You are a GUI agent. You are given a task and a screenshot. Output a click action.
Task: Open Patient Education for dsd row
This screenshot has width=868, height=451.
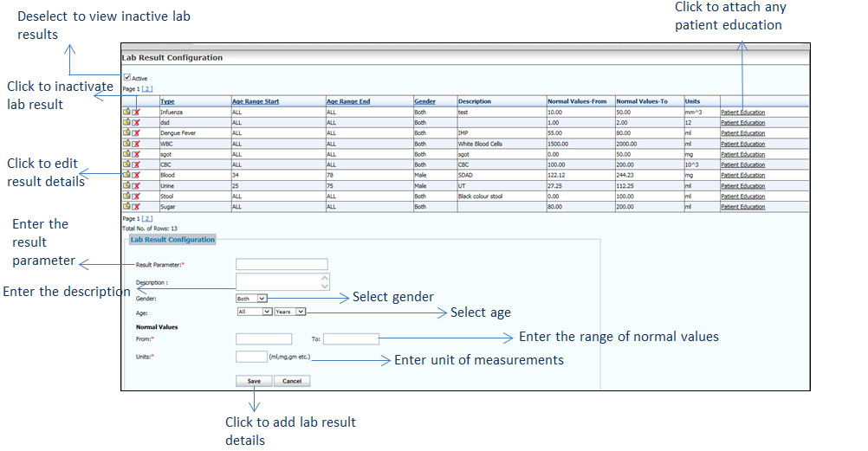(x=743, y=123)
